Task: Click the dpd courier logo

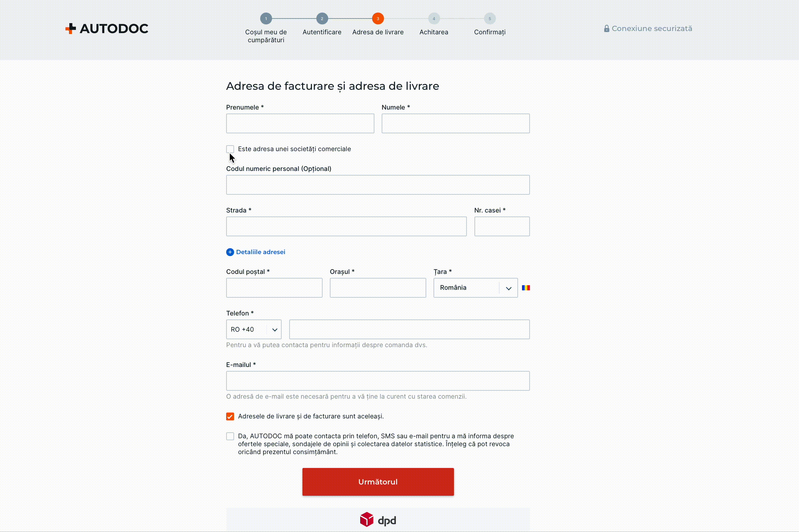Action: (x=378, y=520)
